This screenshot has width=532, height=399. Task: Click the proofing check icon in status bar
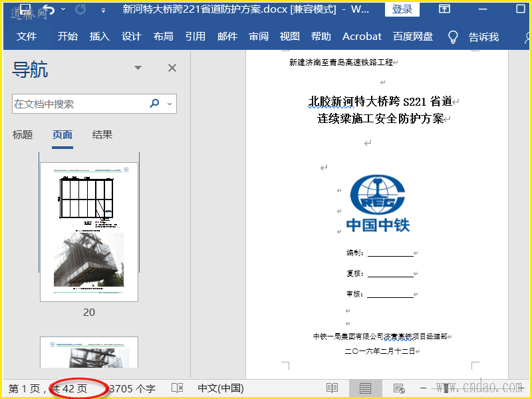coord(177,388)
